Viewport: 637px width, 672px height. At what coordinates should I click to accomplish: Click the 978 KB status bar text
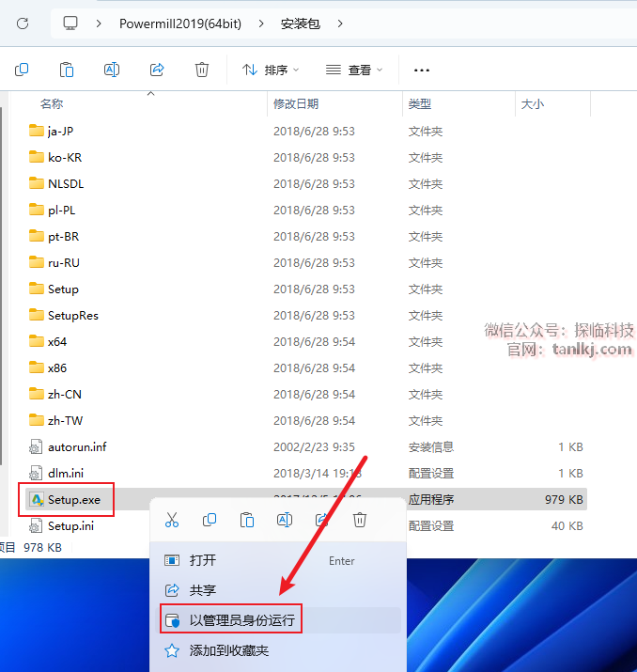pos(43,547)
